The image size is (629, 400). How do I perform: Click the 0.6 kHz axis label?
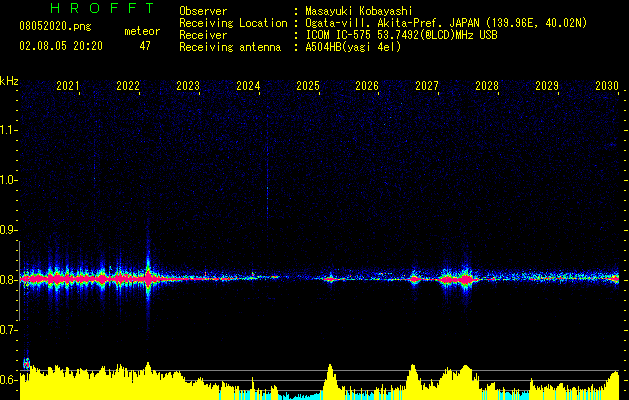click(x=8, y=380)
